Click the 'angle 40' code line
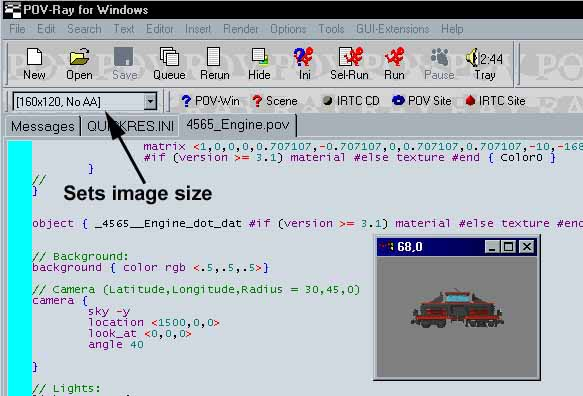The image size is (583, 396). pos(116,345)
